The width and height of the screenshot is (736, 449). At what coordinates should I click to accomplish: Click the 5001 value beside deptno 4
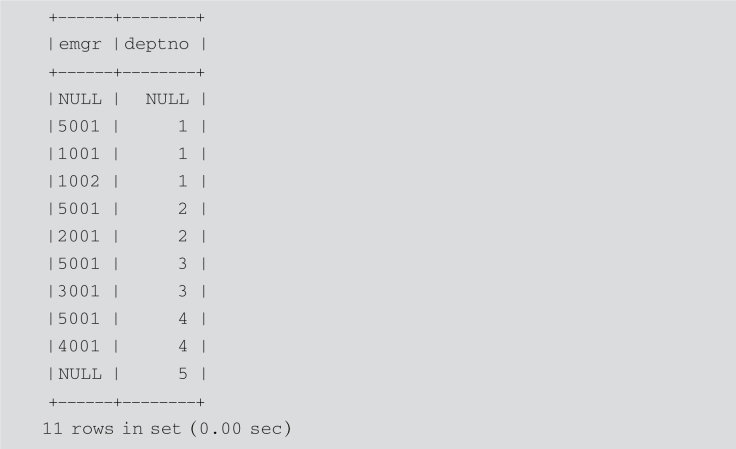(79, 319)
